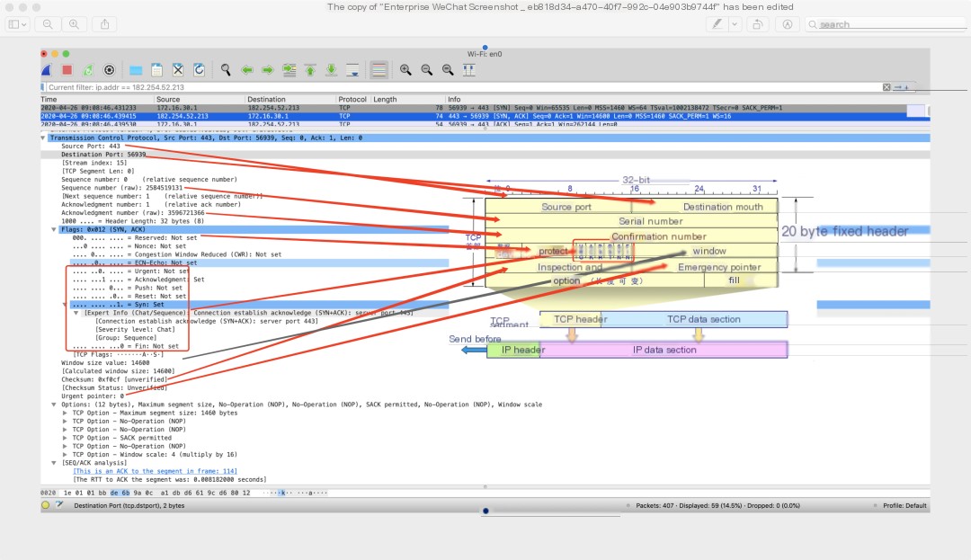Click the close capture file X icon
Image resolution: width=971 pixels, height=560 pixels.
click(x=178, y=70)
